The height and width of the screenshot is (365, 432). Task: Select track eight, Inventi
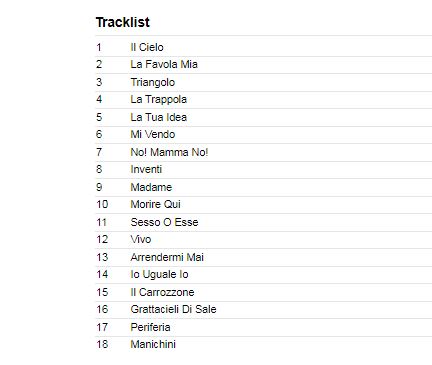[x=146, y=169]
